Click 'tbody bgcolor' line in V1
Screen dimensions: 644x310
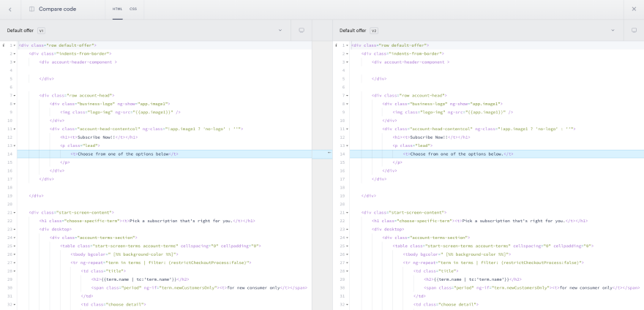pyautogui.click(x=124, y=254)
